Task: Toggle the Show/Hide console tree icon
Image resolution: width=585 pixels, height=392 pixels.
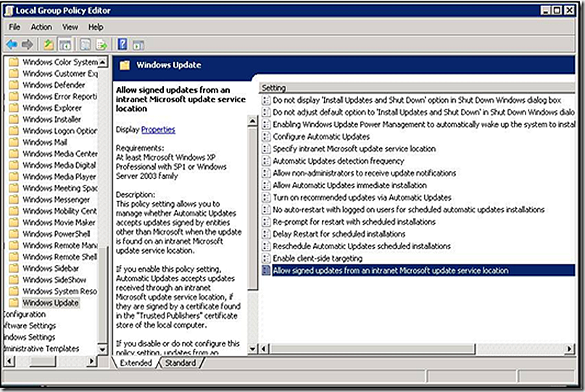Action: pyautogui.click(x=65, y=45)
